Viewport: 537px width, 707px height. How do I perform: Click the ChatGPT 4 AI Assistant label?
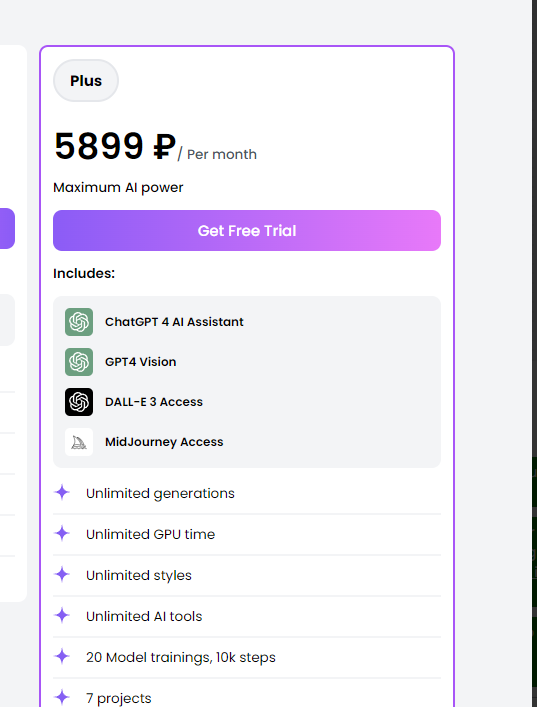174,322
